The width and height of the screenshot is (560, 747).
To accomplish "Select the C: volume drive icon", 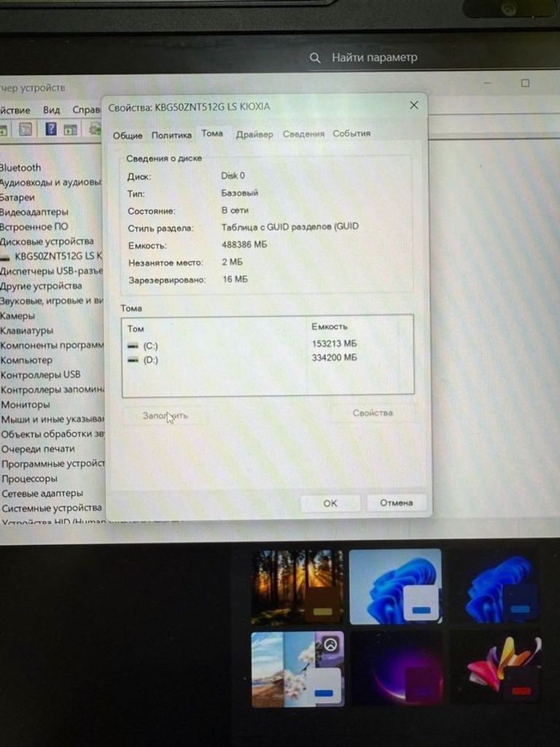I will [133, 345].
